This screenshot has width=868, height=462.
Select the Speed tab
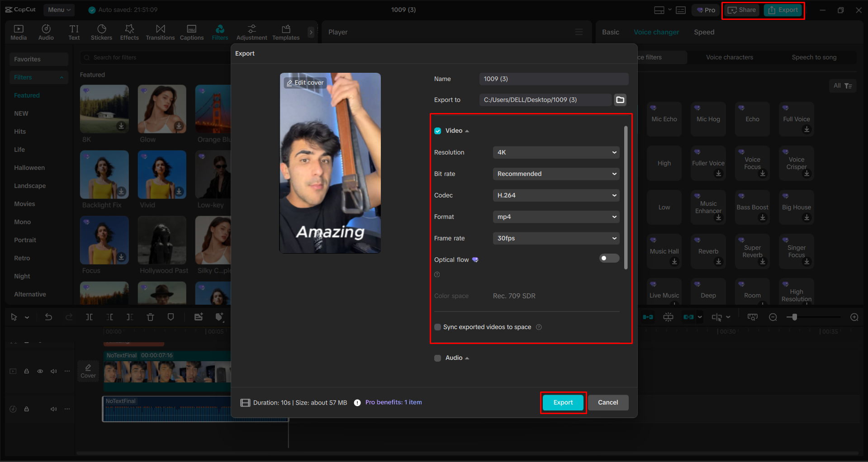coord(704,32)
